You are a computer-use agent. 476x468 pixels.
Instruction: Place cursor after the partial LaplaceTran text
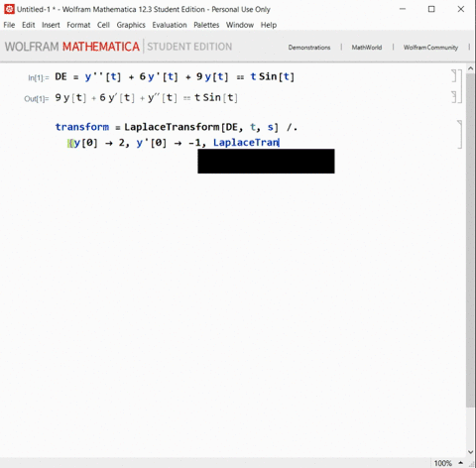point(280,143)
